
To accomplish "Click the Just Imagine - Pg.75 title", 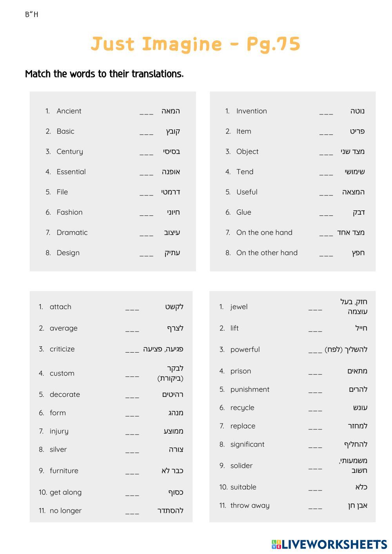I will 196,44.
